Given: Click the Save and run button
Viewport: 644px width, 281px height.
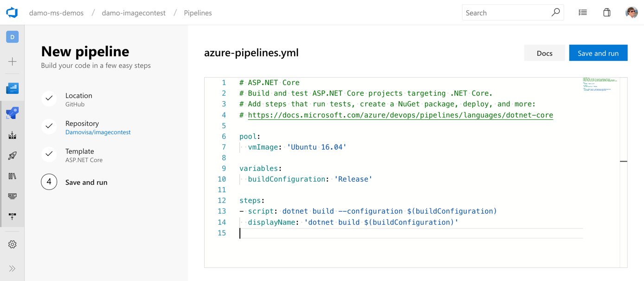Looking at the screenshot, I should (598, 52).
